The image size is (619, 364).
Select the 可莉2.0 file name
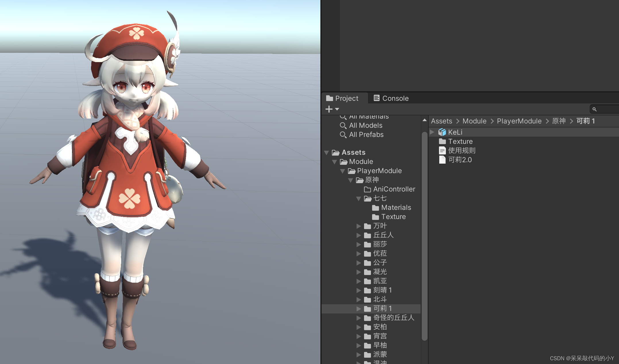tap(460, 160)
